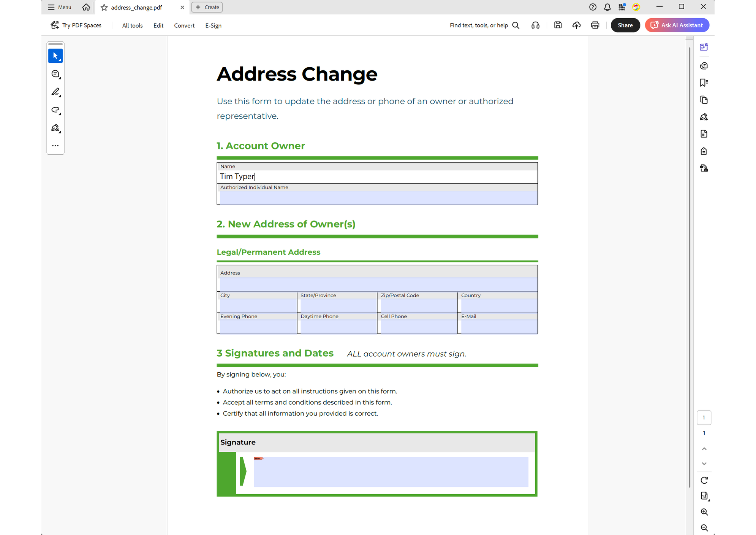Open the Fill and Sign pen tool
Screen dimensions: 756x535
click(55, 128)
